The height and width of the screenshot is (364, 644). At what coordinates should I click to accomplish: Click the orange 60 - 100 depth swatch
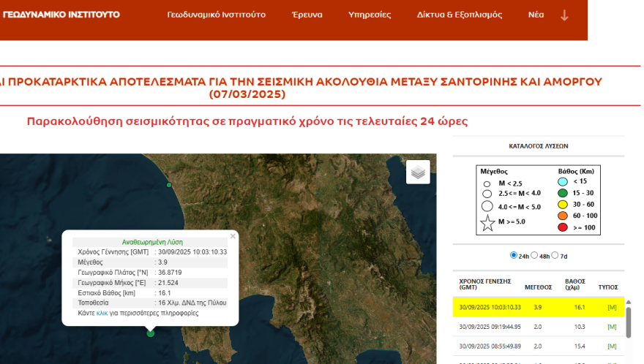pos(563,216)
